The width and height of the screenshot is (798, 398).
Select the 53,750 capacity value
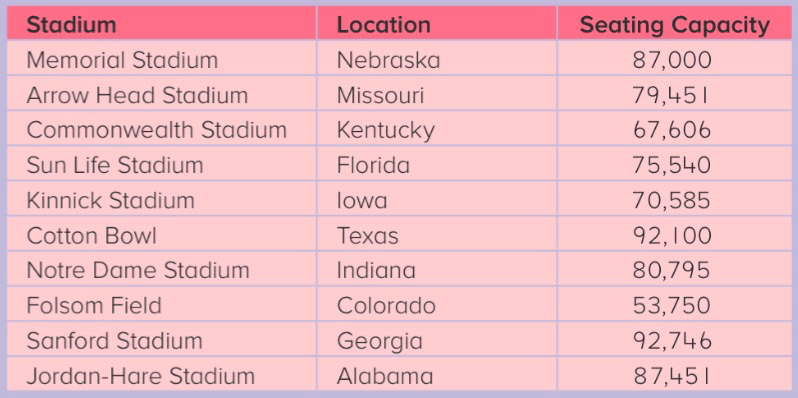click(672, 305)
